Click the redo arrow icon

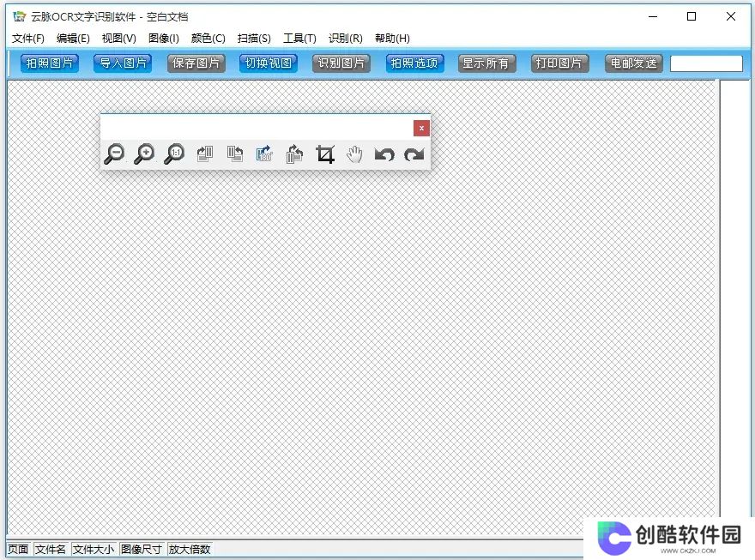tap(414, 154)
